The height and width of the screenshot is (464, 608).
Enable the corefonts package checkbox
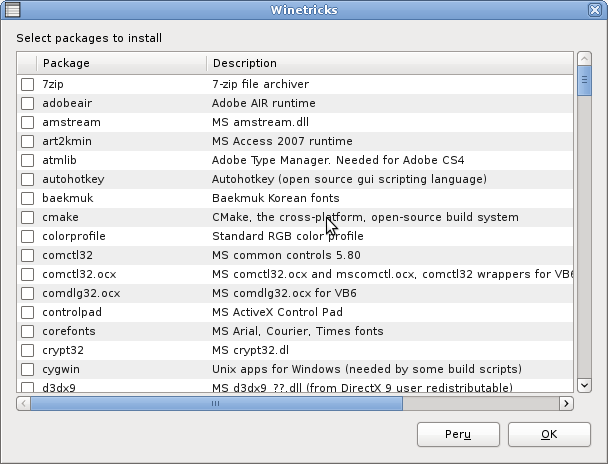[x=28, y=332]
